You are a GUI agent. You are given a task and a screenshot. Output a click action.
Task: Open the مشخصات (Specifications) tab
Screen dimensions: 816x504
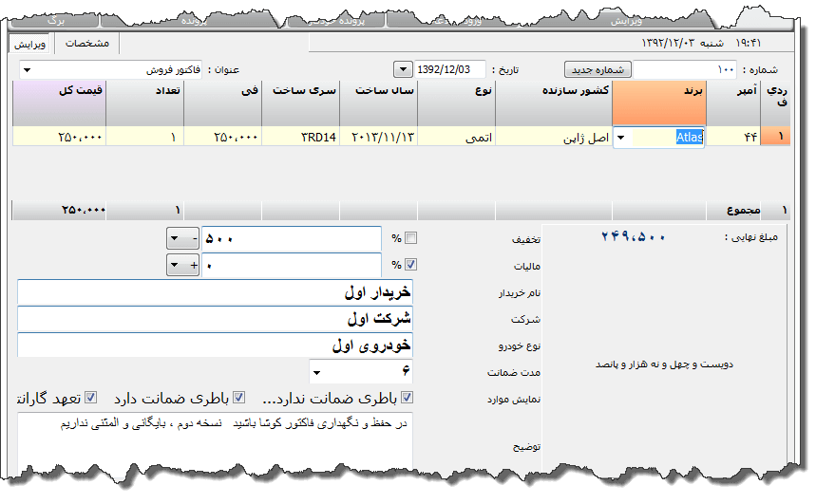click(x=86, y=44)
